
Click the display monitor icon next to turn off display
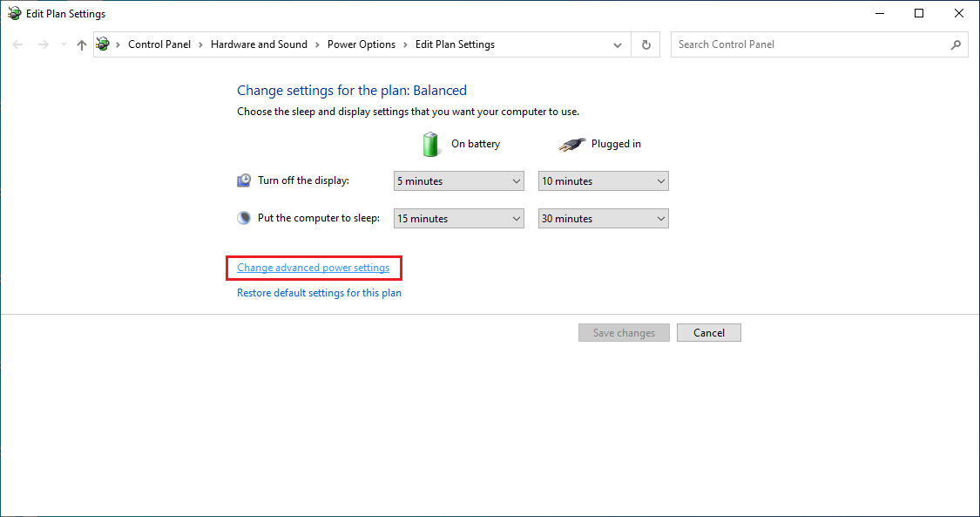coord(243,180)
